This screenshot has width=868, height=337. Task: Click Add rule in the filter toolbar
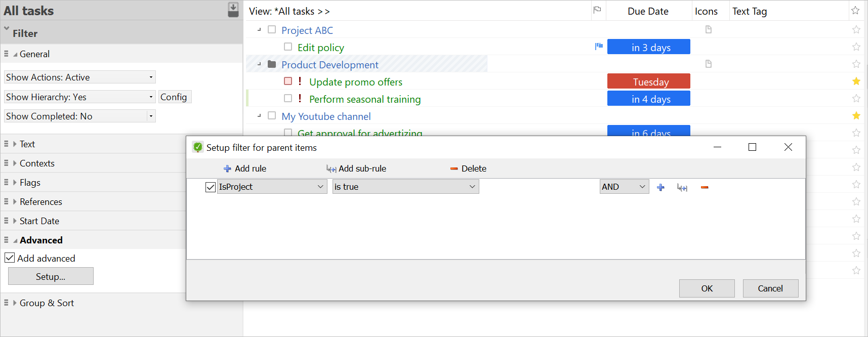click(245, 168)
